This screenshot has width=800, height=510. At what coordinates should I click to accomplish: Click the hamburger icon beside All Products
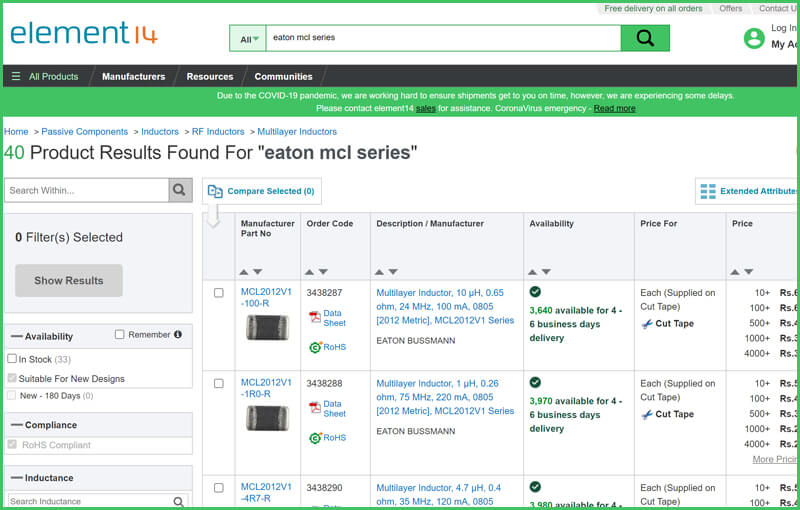coord(16,76)
